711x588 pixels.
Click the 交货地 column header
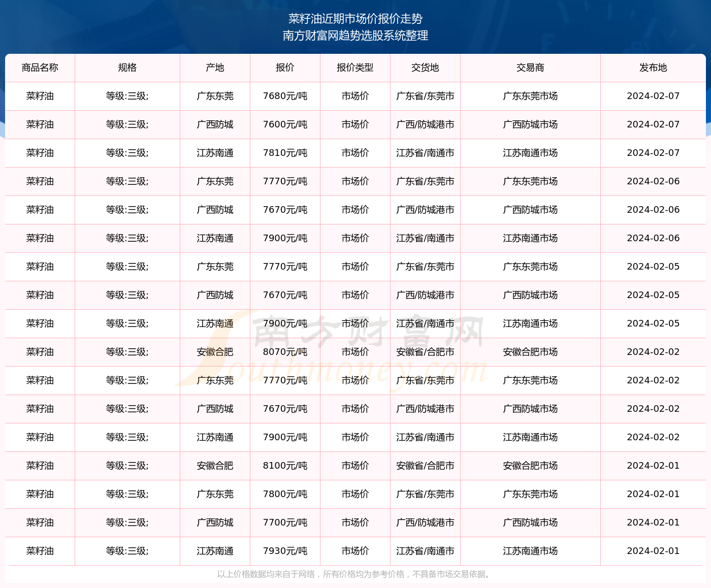click(x=426, y=68)
